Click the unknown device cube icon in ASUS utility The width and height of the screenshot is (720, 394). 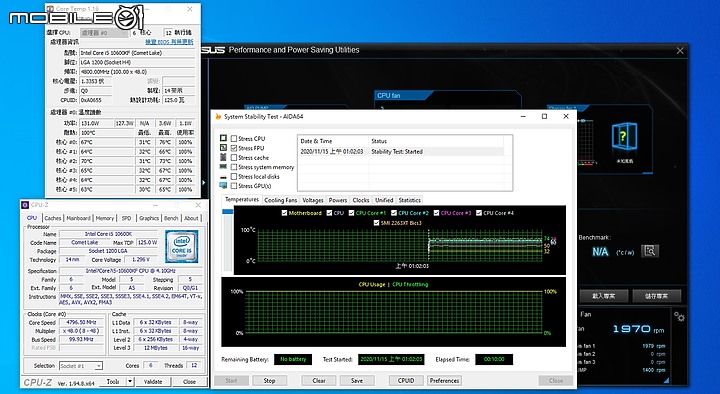tap(624, 136)
